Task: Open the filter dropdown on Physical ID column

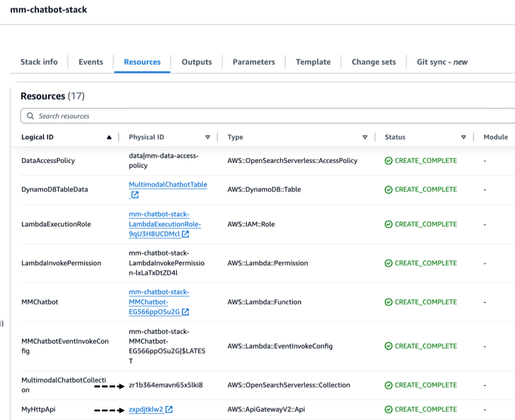Action: pyautogui.click(x=208, y=137)
